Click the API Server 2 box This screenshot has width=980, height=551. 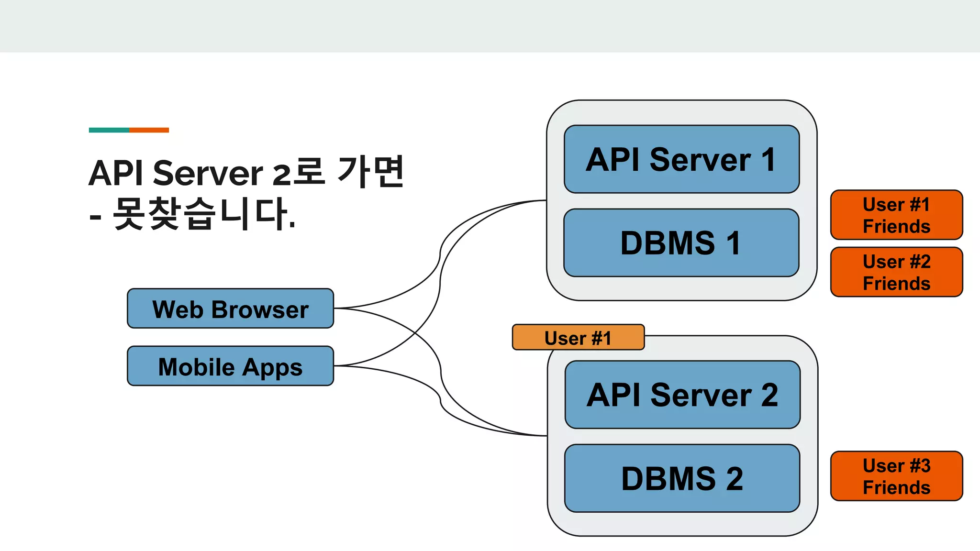click(682, 395)
